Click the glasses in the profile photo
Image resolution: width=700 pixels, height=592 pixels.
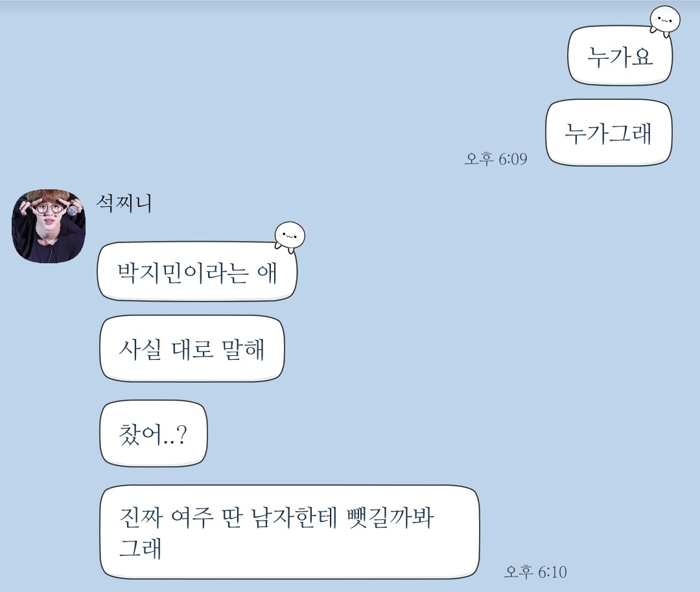48,209
